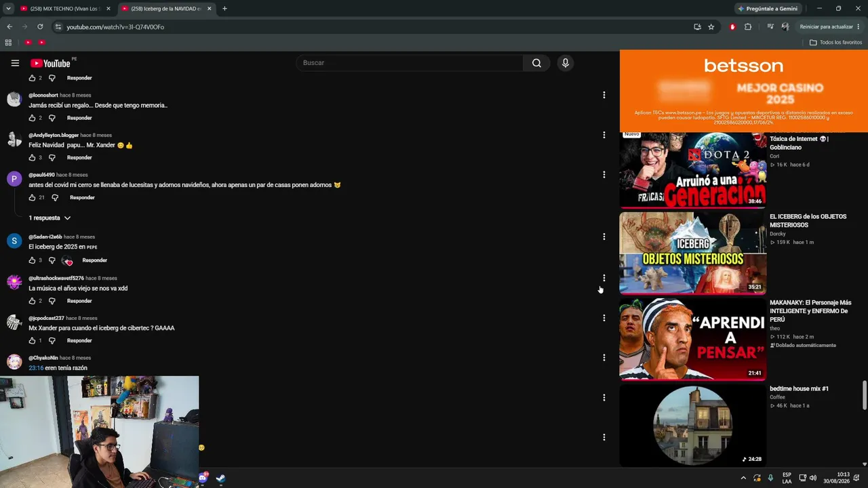
Task: Open the YouTube guide hamburger menu
Action: (x=15, y=63)
